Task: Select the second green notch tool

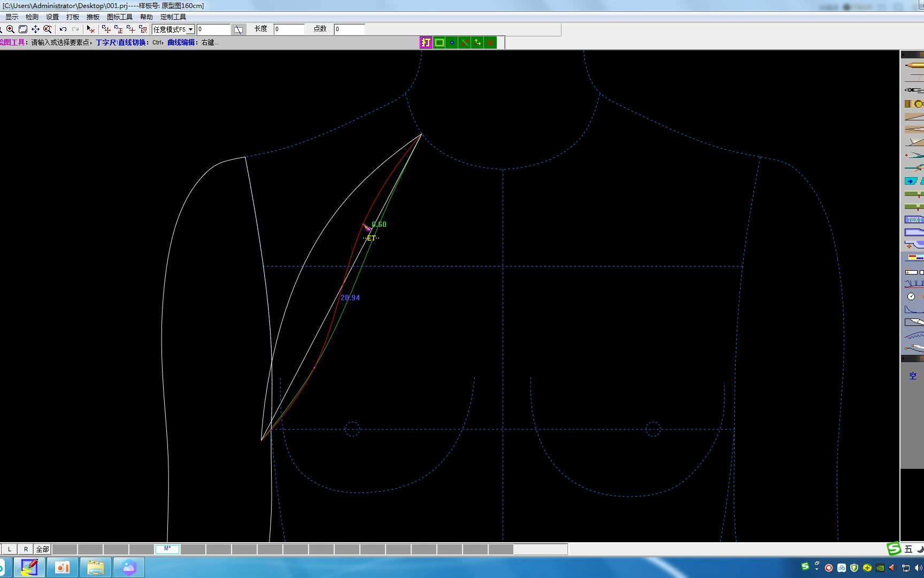Action: (914, 207)
